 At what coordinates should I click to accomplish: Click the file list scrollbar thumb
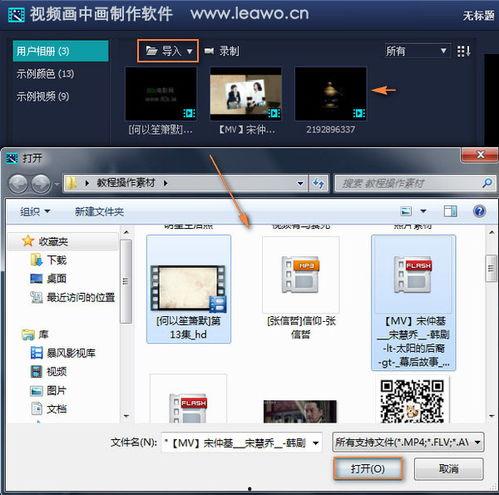(x=491, y=269)
